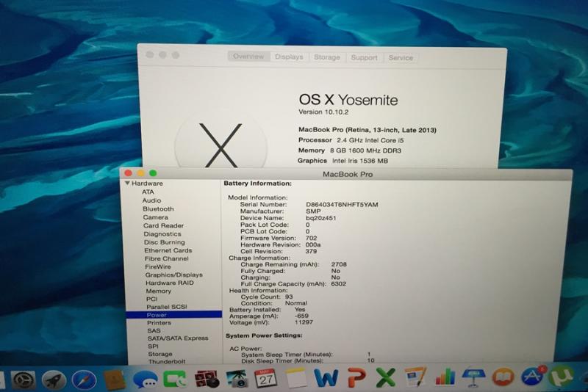
Task: Open App Store icon with badge
Action: [532, 376]
